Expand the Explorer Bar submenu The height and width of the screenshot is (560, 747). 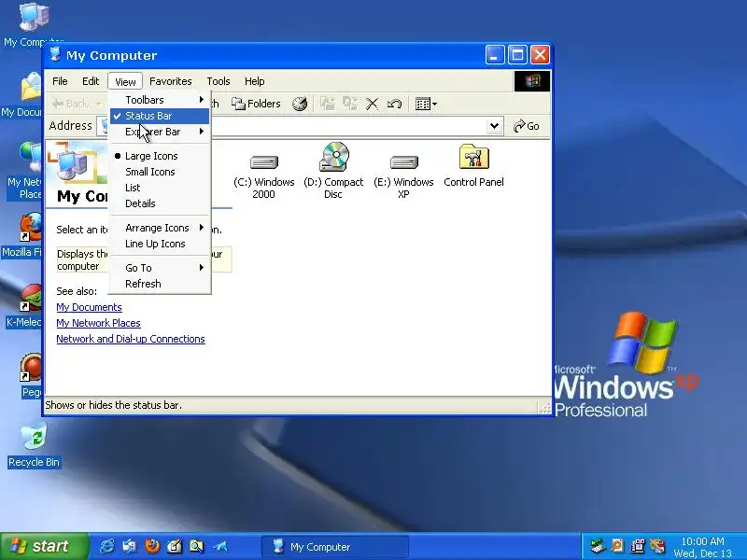[160, 132]
